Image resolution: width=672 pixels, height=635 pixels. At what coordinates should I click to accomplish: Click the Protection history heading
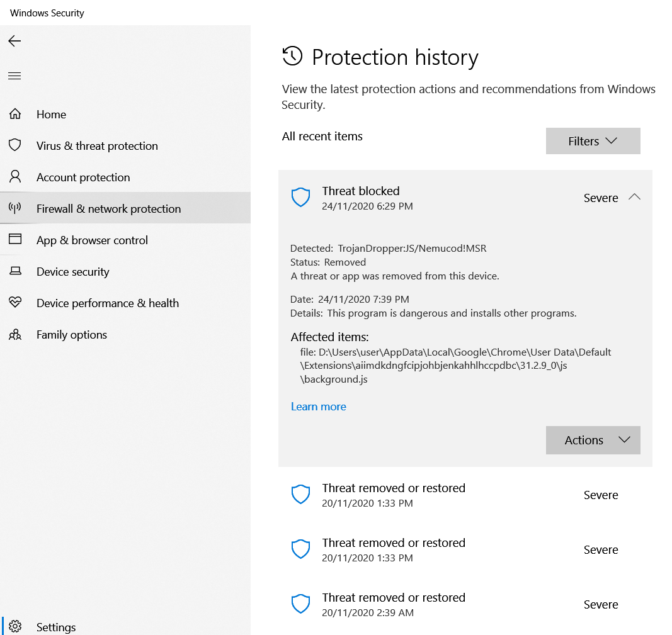[x=395, y=57]
